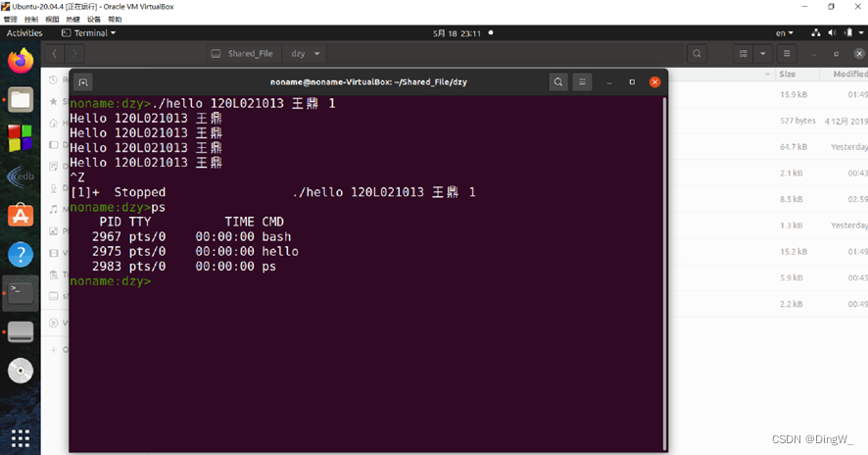Viewport: 868px width, 455px height.
Task: Go back in Files window
Action: pyautogui.click(x=54, y=54)
